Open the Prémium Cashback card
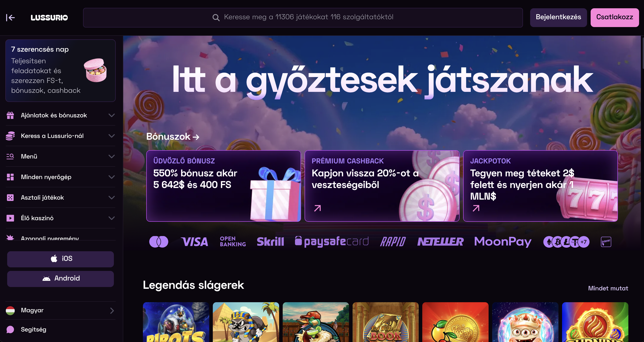The image size is (644, 342). pyautogui.click(x=382, y=186)
